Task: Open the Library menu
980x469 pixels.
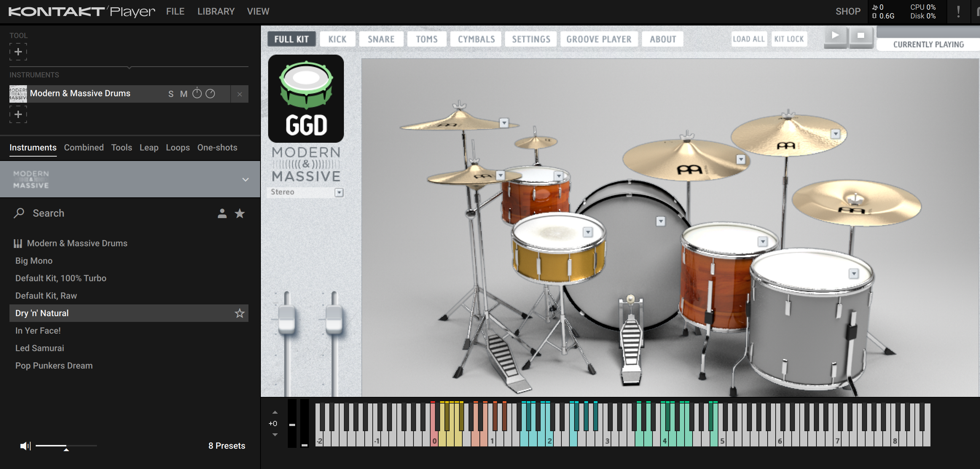Action: tap(216, 11)
